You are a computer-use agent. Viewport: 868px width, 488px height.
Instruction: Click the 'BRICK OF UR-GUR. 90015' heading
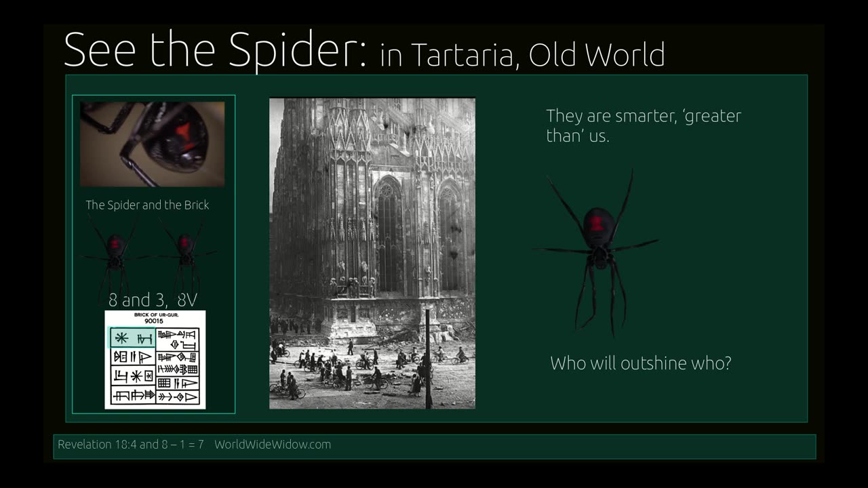coord(155,318)
